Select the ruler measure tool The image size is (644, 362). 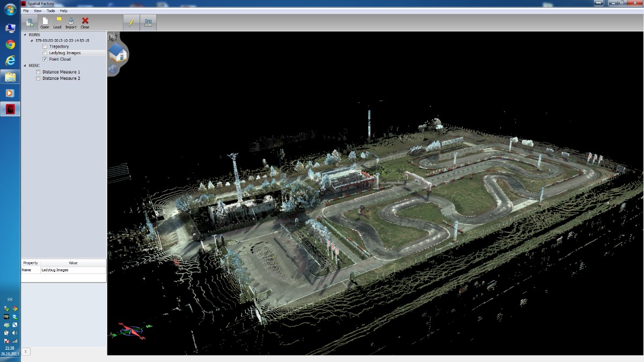[148, 23]
